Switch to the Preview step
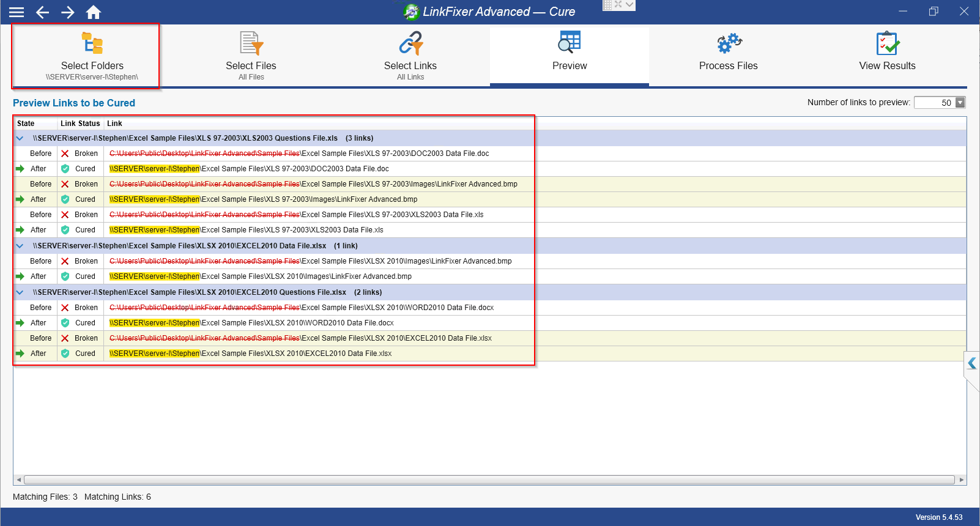Image resolution: width=980 pixels, height=526 pixels. (x=570, y=56)
